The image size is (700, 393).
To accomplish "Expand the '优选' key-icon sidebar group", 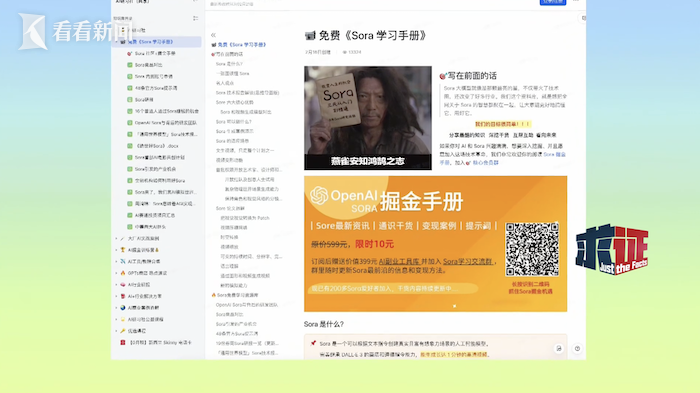I will [117, 331].
